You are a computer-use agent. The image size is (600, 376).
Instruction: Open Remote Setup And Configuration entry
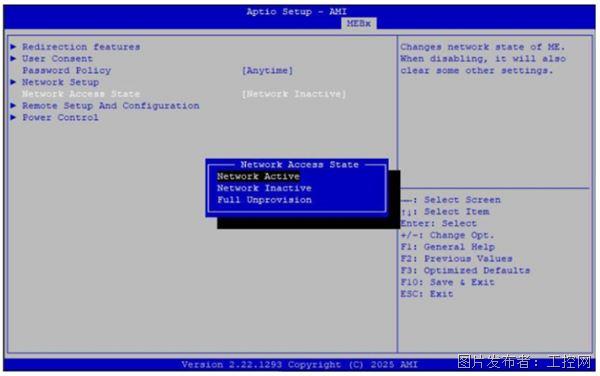pyautogui.click(x=111, y=106)
